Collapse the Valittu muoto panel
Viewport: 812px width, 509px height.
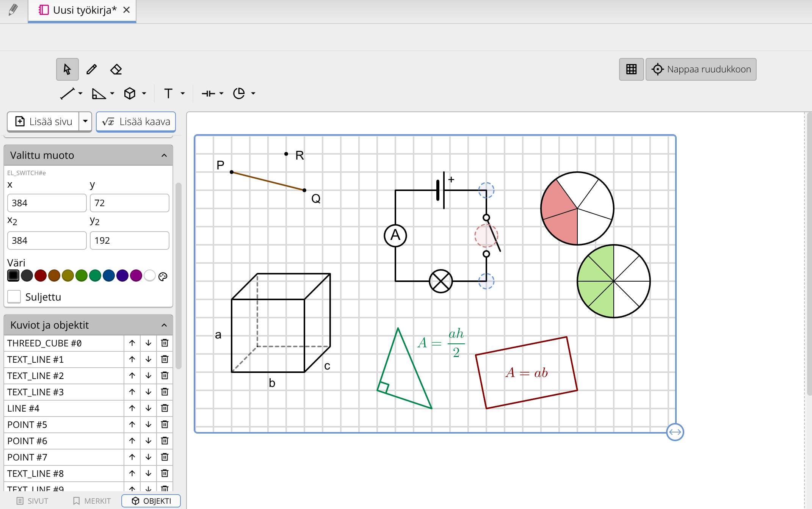(164, 155)
